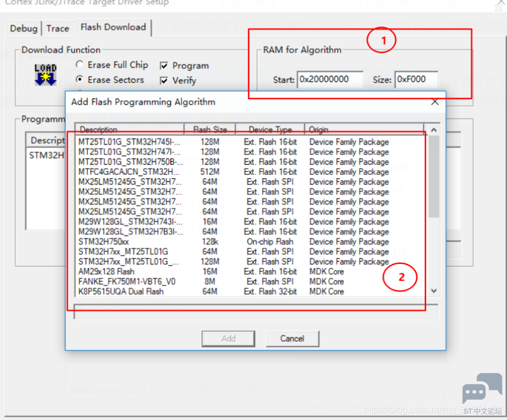The height and width of the screenshot is (420, 507).
Task: Toggle the Verify checkbox
Action: point(164,80)
